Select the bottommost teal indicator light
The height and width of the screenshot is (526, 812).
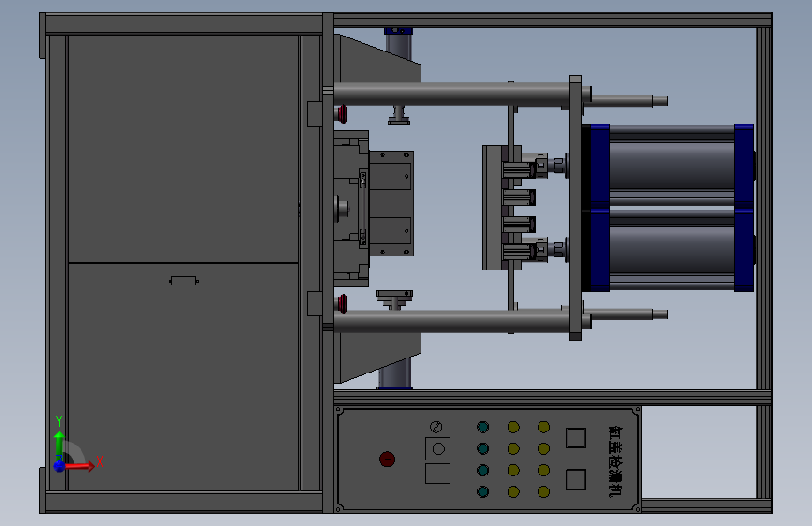tap(482, 491)
